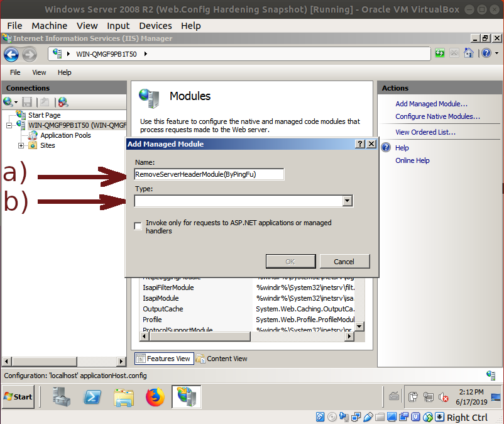Click the Modules feature heading icon
Screen dimensions: 504x424
pos(149,98)
